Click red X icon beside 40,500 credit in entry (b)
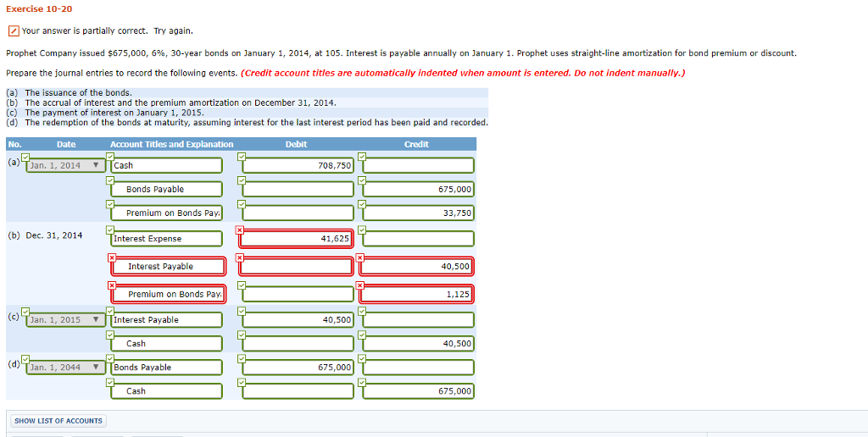 tap(360, 257)
